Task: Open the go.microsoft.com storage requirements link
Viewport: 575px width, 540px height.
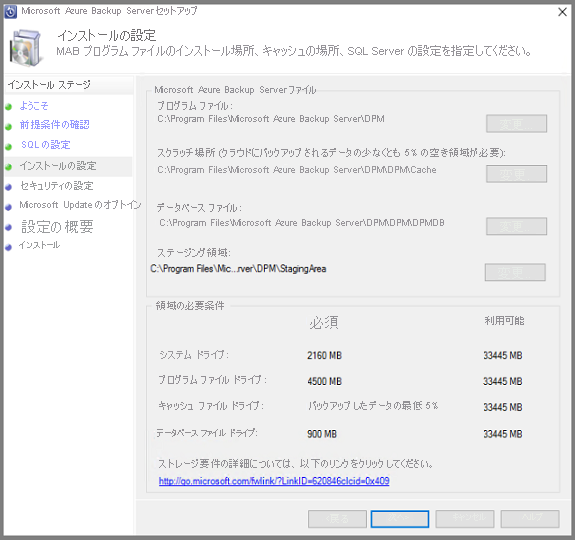Action: tap(274, 481)
